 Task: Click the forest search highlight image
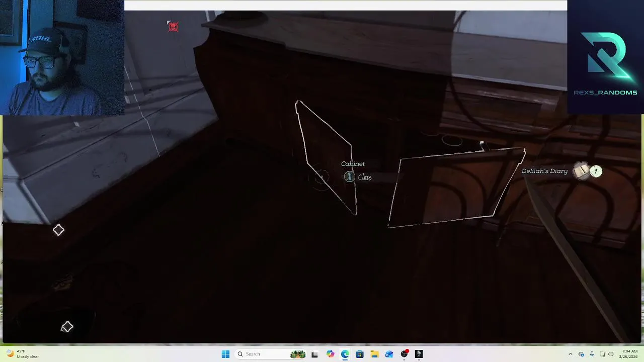[298, 354]
